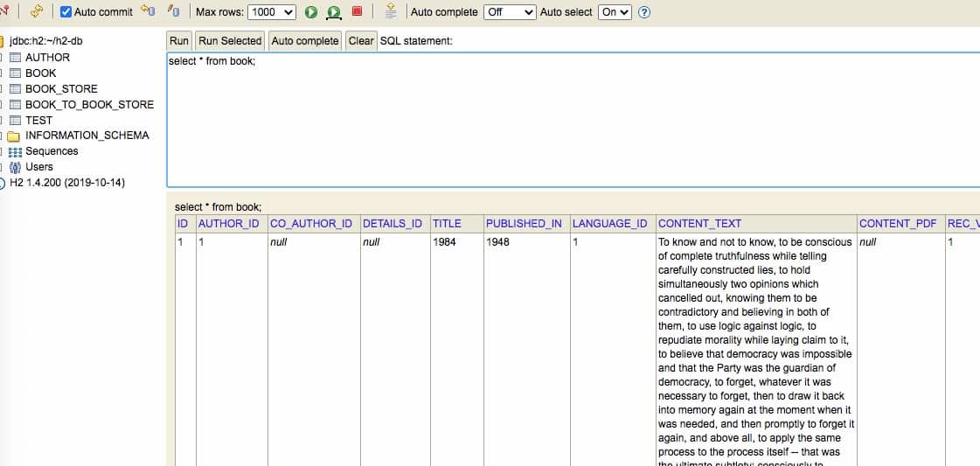Viewport: 980px width, 466px height.
Task: Stop the query with red square icon
Action: (x=357, y=11)
